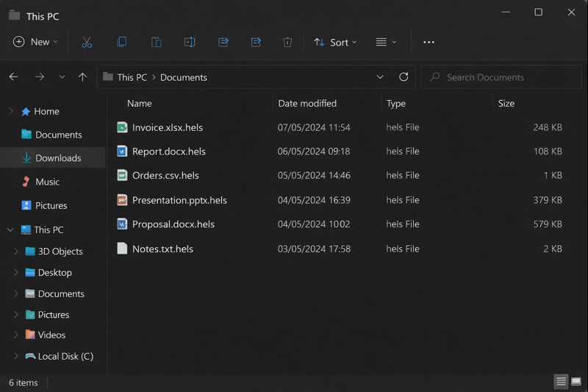Switch to large thumbnails view in status bar

(x=576, y=382)
